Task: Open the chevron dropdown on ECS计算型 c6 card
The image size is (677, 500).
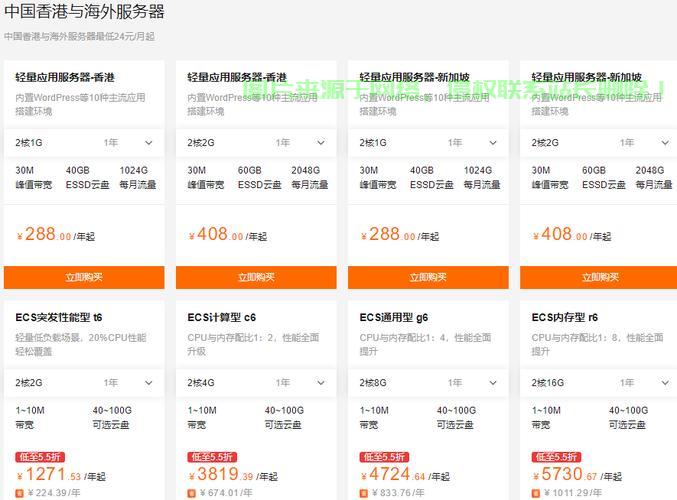Action: 321,383
